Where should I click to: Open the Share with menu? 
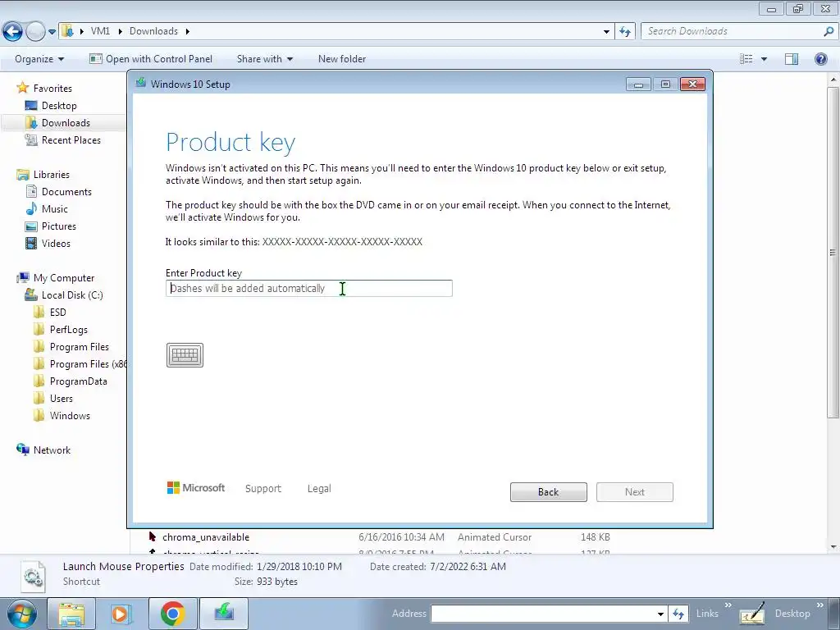(x=265, y=59)
